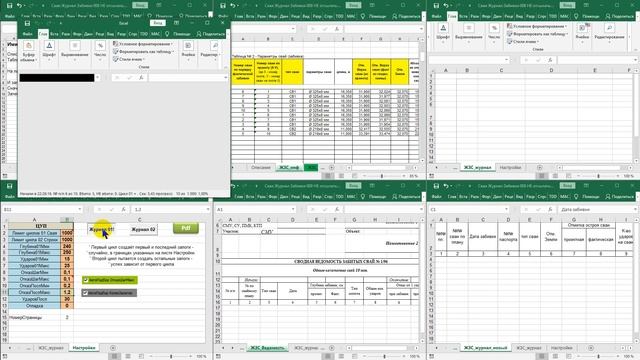Click fx insert function in front Excel window
Viewport: 640px width, 360px height.
[141, 78]
